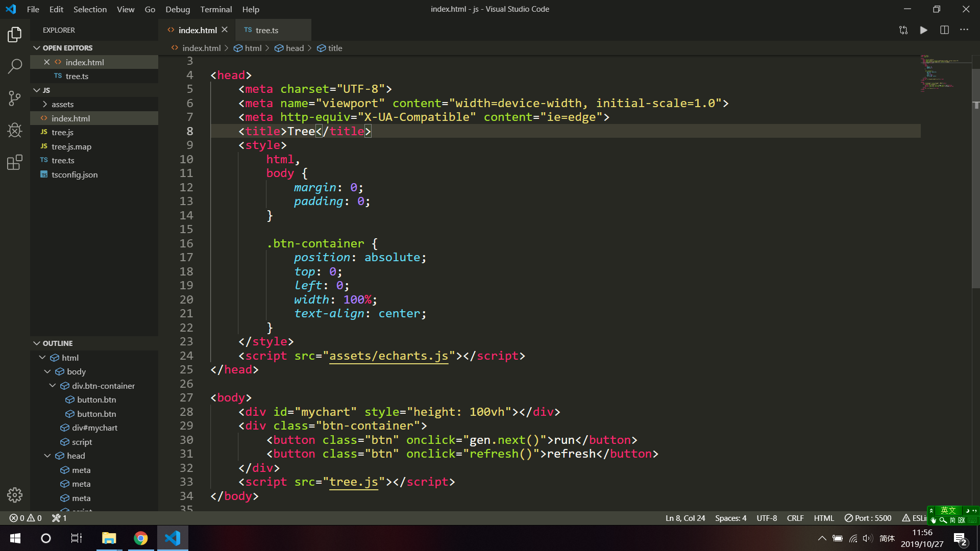Click the errors and warnings status indicator
The image size is (980, 551).
click(26, 518)
